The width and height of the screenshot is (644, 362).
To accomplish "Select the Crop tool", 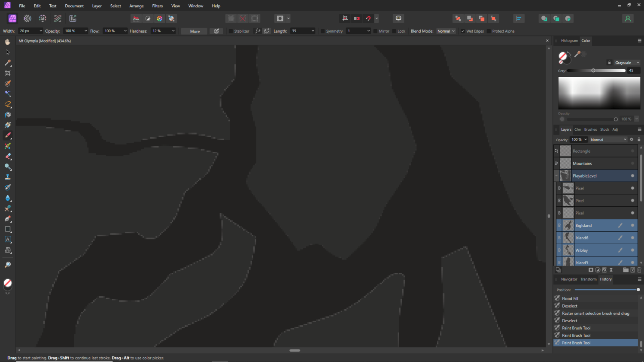I will 8,73.
